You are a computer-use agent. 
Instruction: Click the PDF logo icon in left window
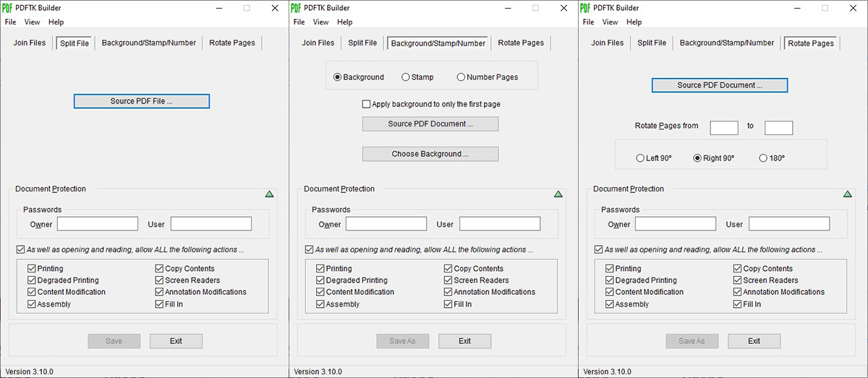[x=9, y=8]
